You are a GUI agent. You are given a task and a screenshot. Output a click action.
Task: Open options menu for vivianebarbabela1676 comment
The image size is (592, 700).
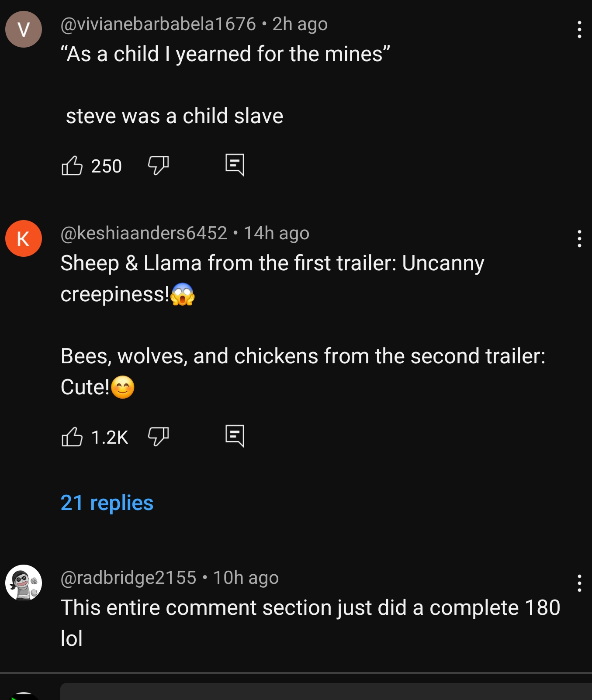coord(579,30)
